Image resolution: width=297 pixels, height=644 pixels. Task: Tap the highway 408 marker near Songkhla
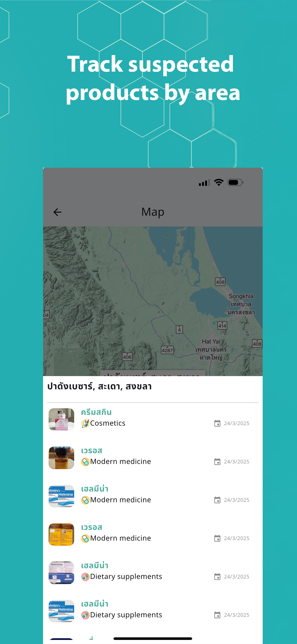(220, 282)
